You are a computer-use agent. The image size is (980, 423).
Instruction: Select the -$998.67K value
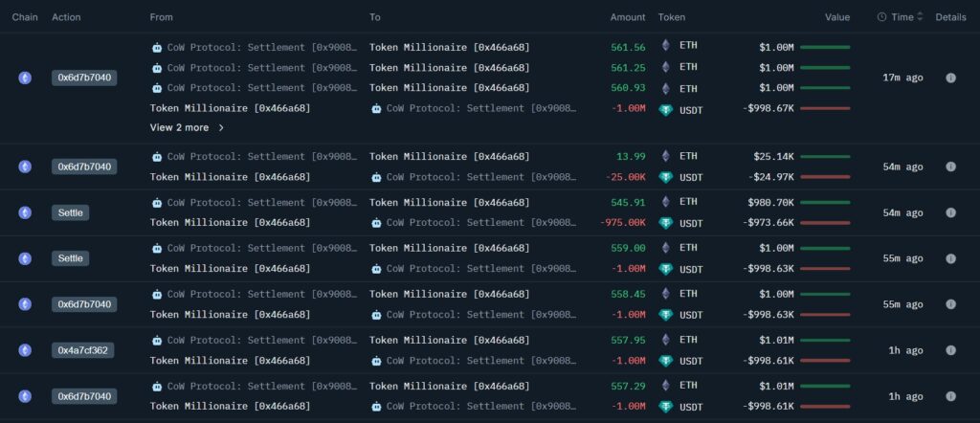768,108
